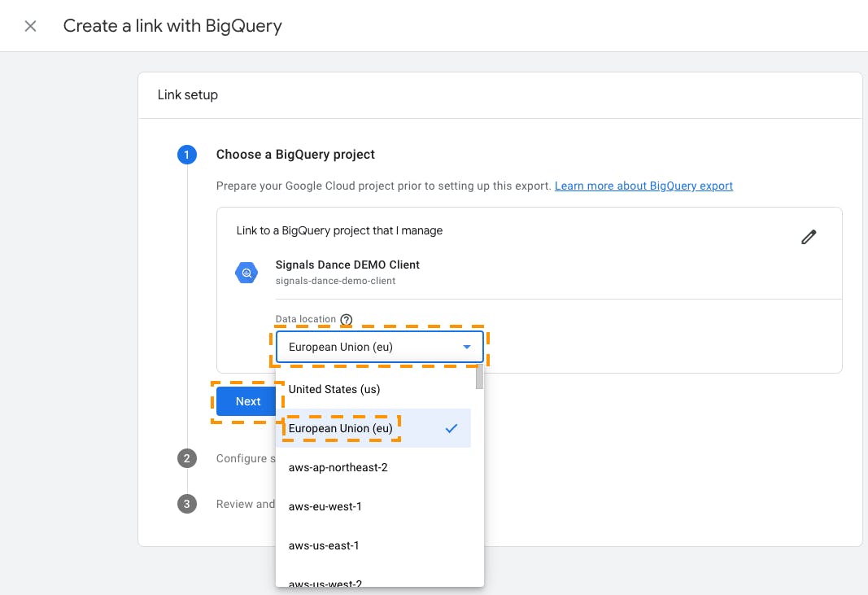Click the dropdown list scrollbar thumb
The height and width of the screenshot is (595, 868).
point(479,377)
